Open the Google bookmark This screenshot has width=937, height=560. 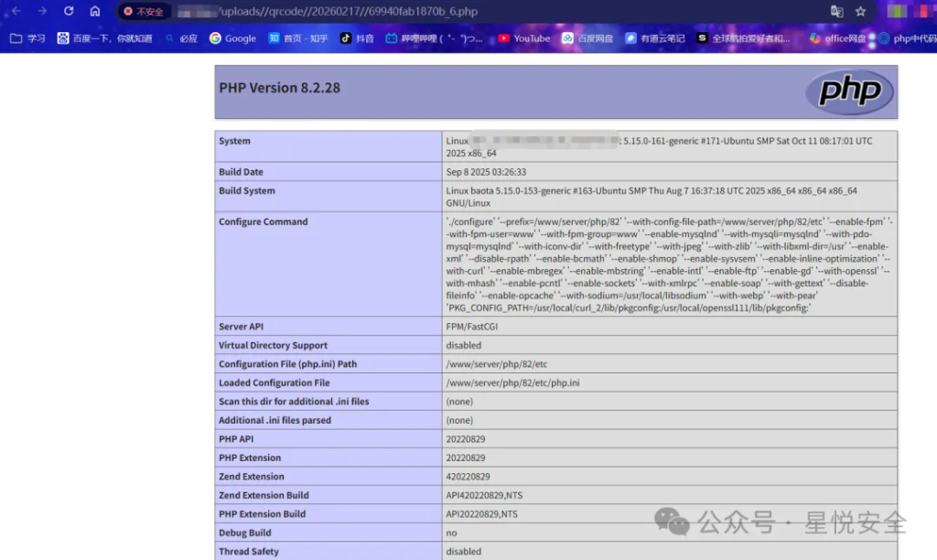tap(232, 38)
